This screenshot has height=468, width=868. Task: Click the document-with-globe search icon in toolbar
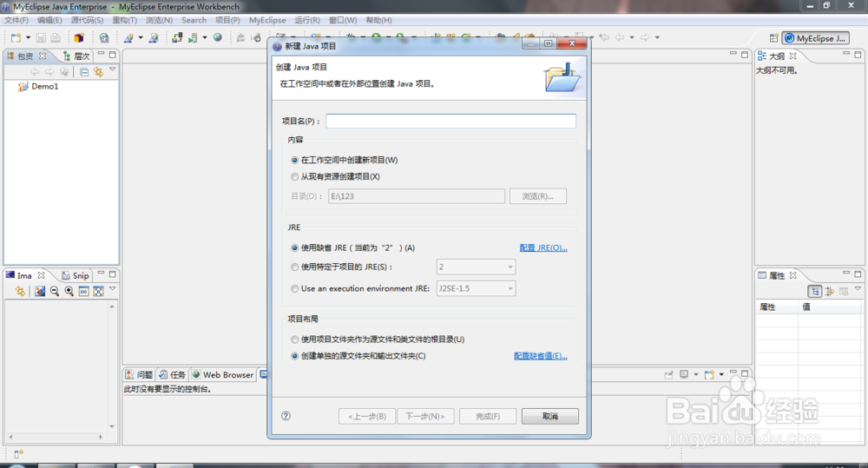(x=154, y=37)
